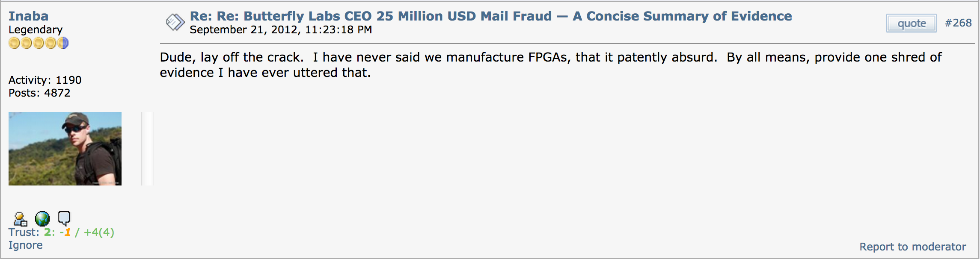Click the post body text paragraph
980x259 pixels.
pos(550,65)
